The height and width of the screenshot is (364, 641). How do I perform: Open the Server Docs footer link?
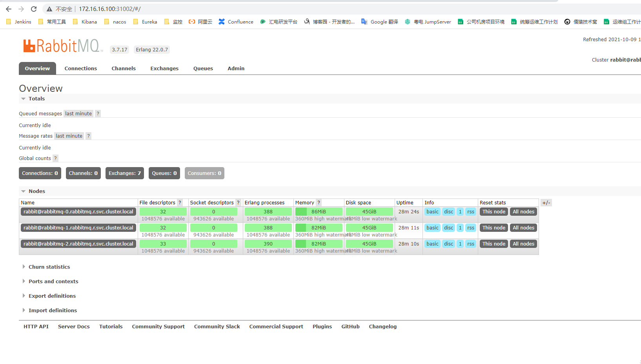pyautogui.click(x=74, y=327)
